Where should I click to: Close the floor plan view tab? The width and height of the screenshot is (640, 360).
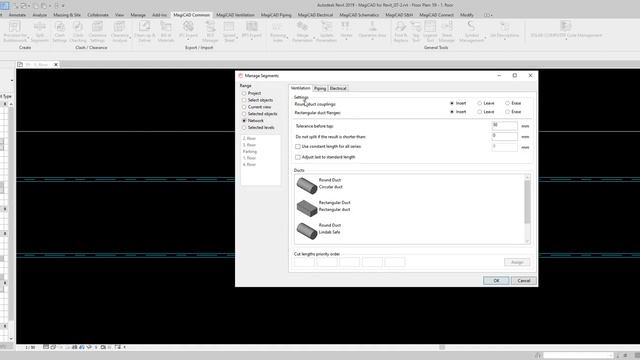[56, 64]
